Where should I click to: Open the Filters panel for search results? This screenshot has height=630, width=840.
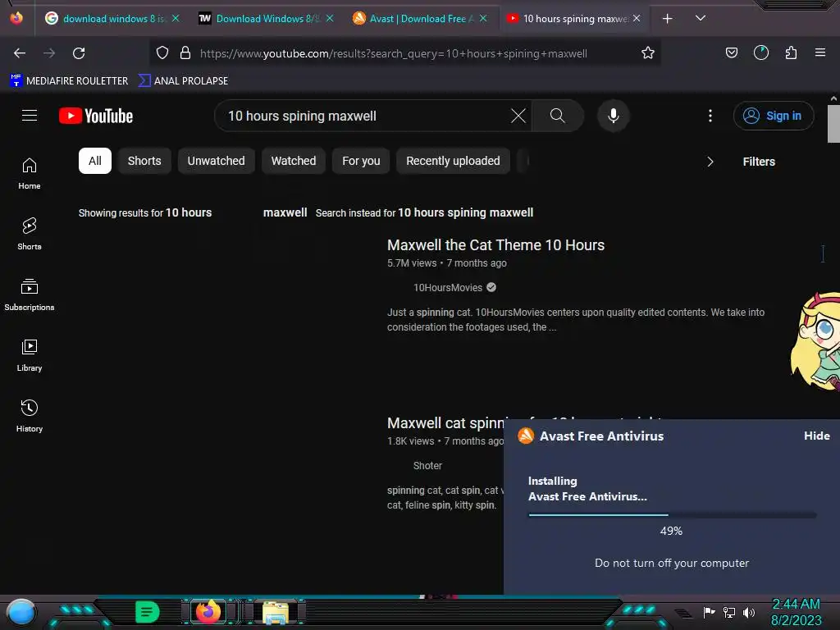pos(759,162)
